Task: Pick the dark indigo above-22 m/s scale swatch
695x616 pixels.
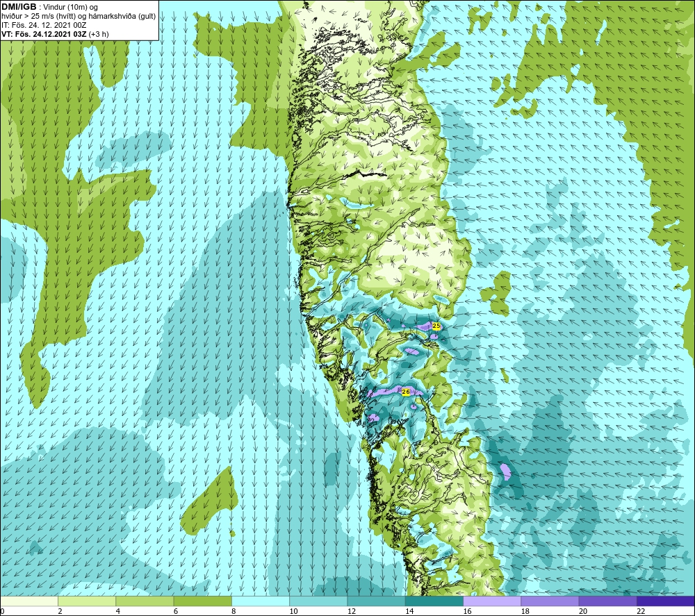Action: (x=665, y=601)
